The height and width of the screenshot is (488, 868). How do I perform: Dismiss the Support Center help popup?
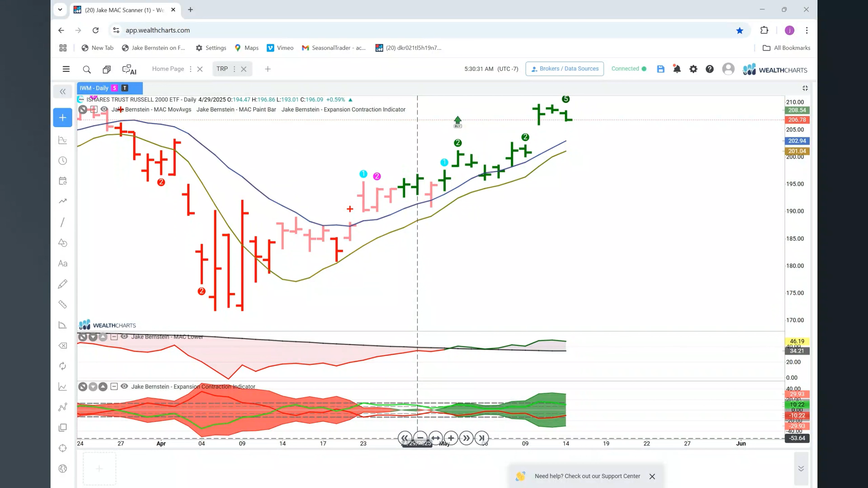[652, 476]
